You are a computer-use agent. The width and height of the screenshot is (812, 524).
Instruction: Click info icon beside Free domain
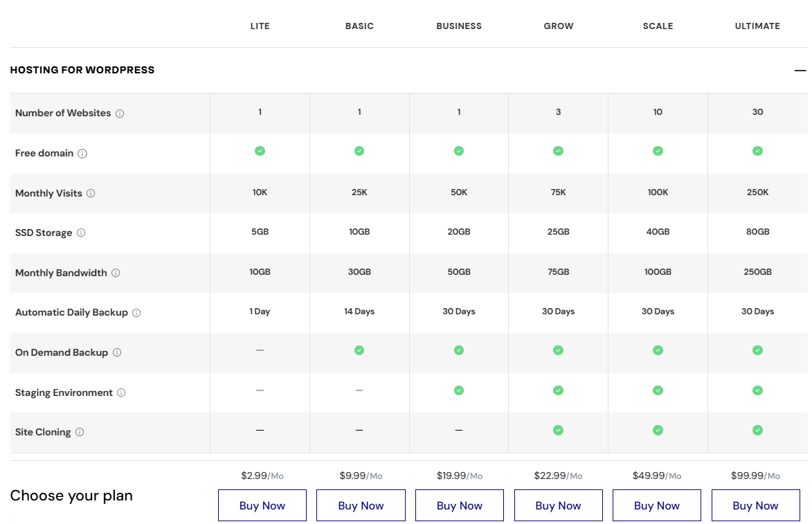click(x=82, y=154)
